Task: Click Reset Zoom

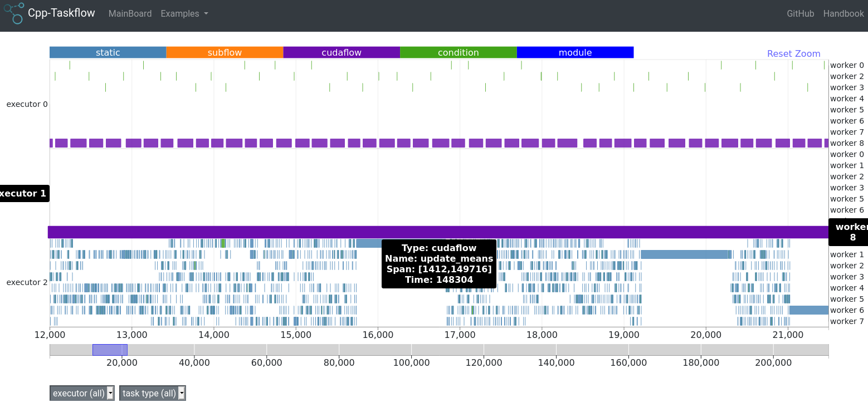Action: tap(793, 53)
